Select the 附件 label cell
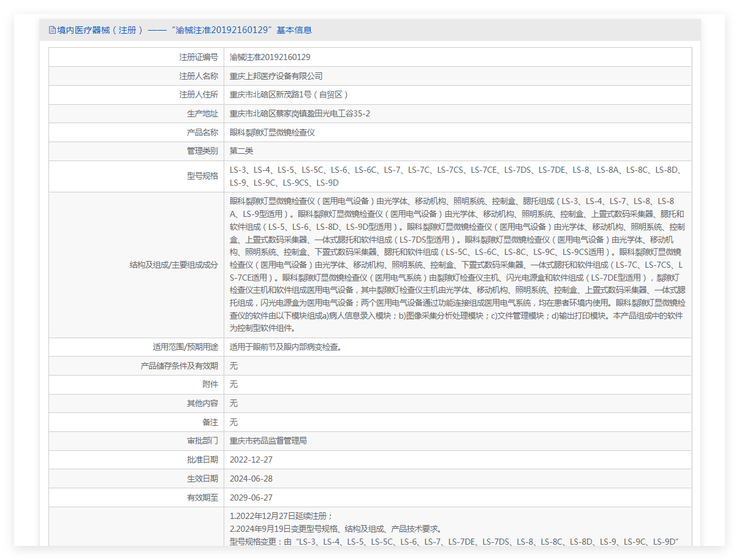Viewport: 739px width, 560px height. [x=137, y=385]
